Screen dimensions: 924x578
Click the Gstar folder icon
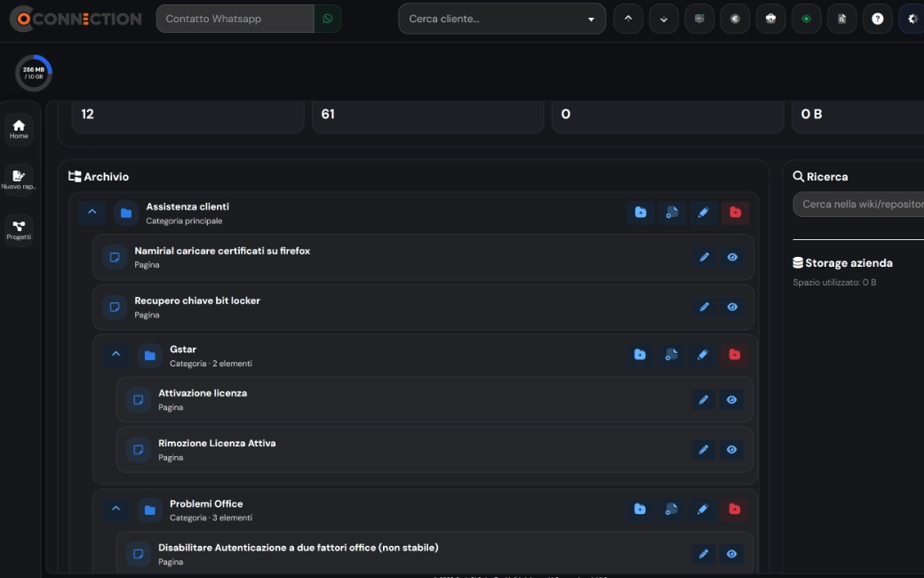coord(149,356)
